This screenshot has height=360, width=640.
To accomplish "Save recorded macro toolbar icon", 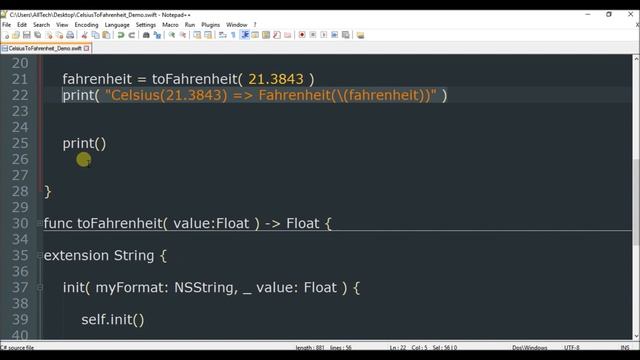I will click(345, 35).
